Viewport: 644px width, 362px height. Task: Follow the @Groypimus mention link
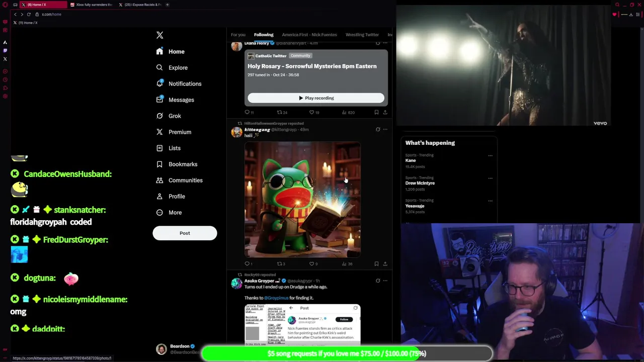click(x=276, y=298)
